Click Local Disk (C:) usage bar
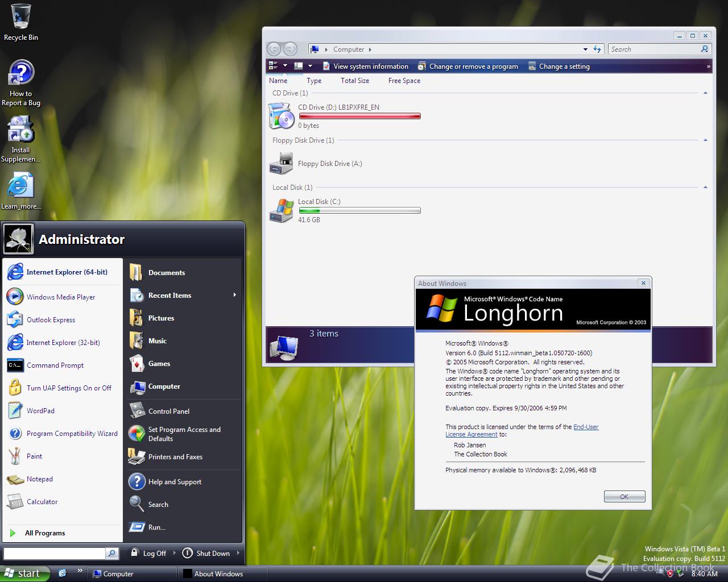 [359, 210]
